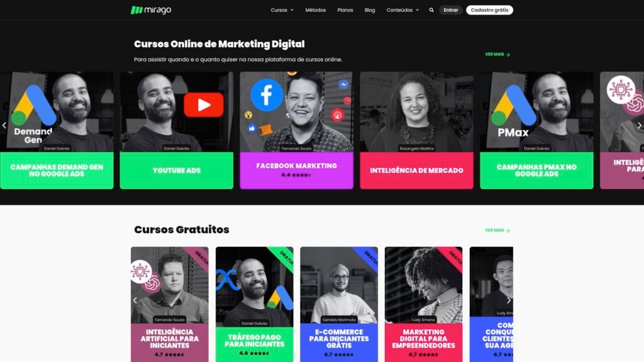Follow Ver Mais link beside Cursos Gratuitos

click(497, 230)
